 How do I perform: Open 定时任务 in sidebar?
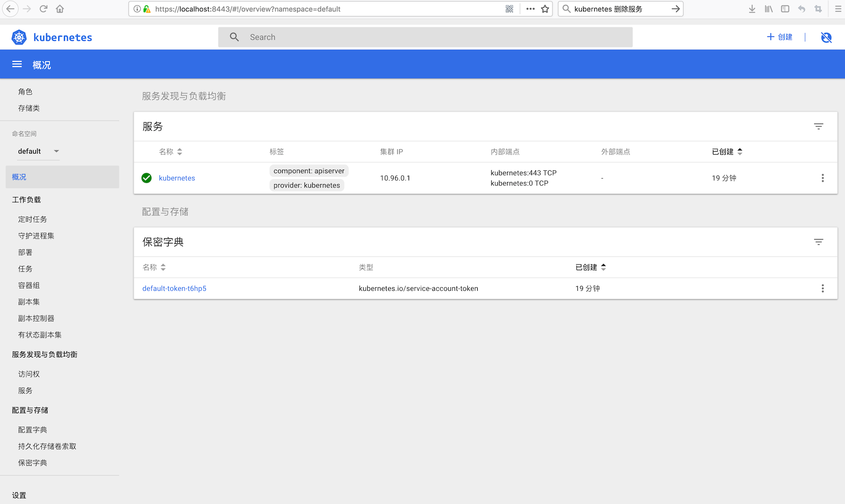[x=32, y=219]
